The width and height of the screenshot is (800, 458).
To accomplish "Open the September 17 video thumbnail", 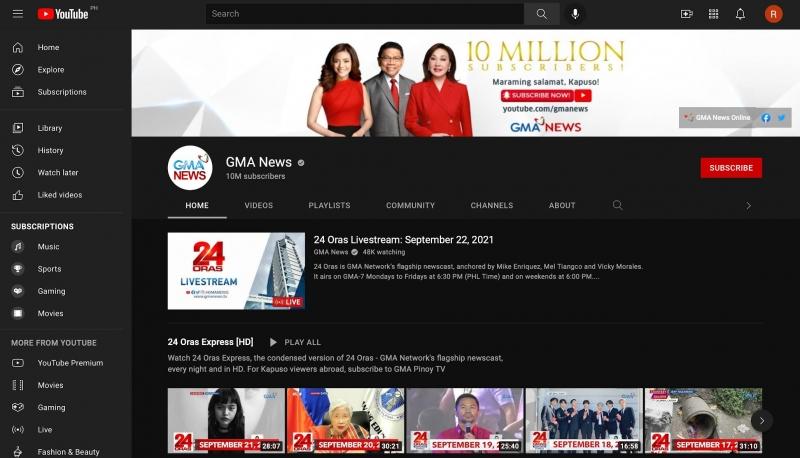I will 704,421.
